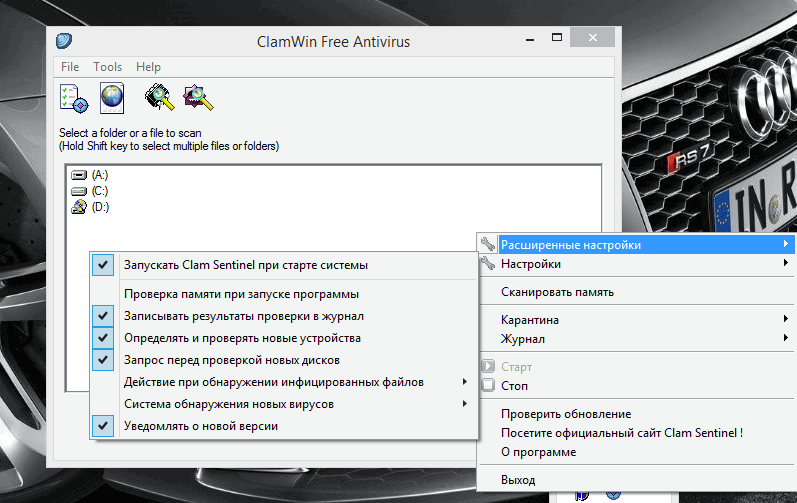This screenshot has width=797, height=503.
Task: Expand Действие при обнаружении инфицированных файлов submenu
Action: coord(284,382)
